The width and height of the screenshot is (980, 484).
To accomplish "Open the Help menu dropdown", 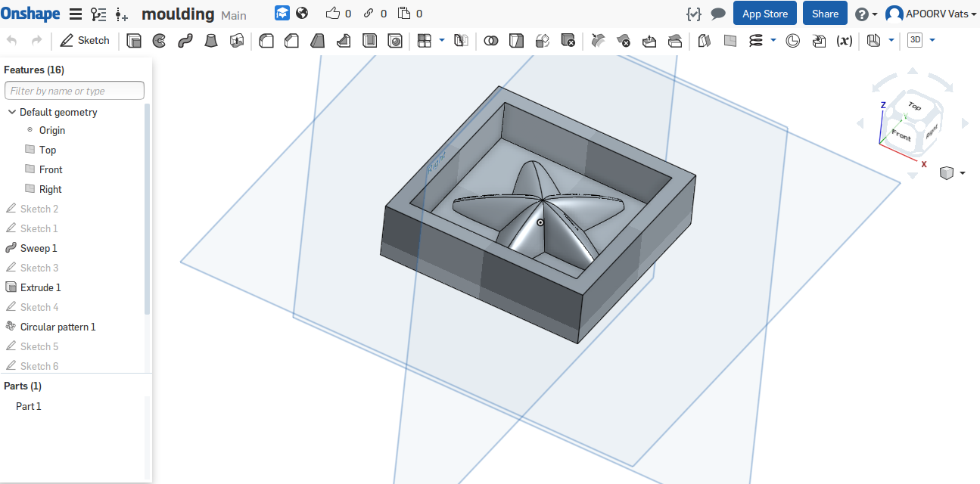I will coord(866,14).
